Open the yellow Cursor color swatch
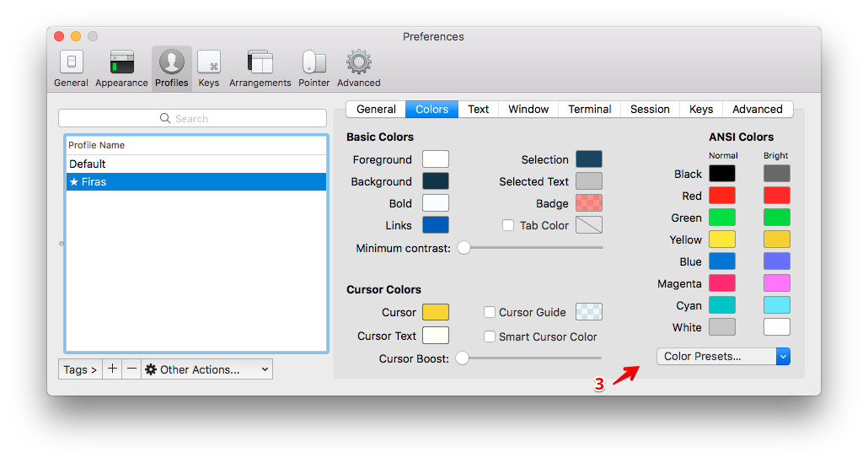Screen dimensions: 868x463 click(x=436, y=312)
